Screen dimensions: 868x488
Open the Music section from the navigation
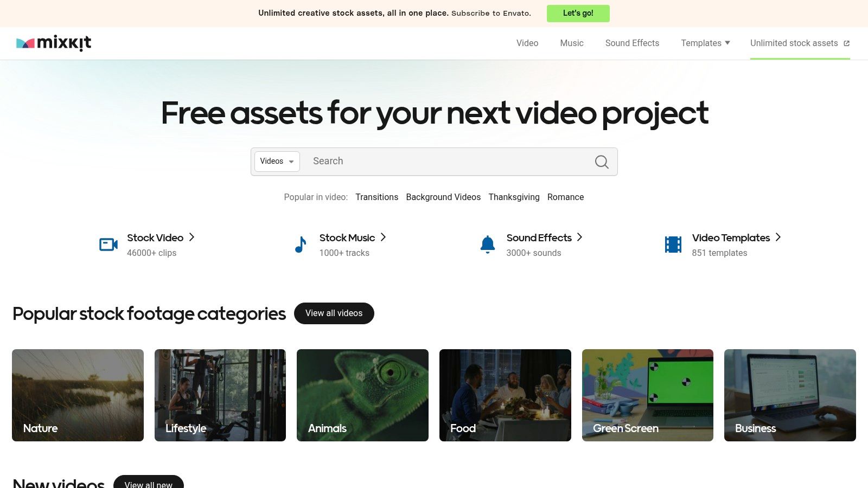[x=572, y=43]
